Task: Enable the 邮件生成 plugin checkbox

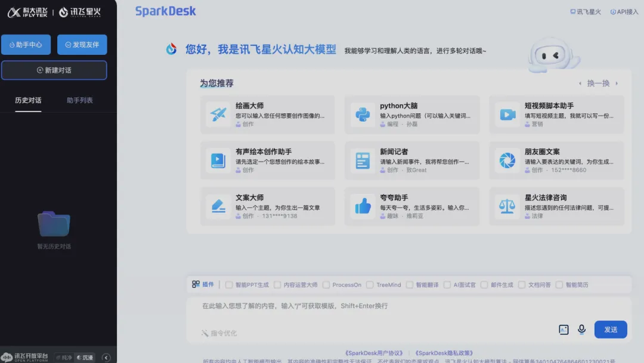Action: (484, 284)
